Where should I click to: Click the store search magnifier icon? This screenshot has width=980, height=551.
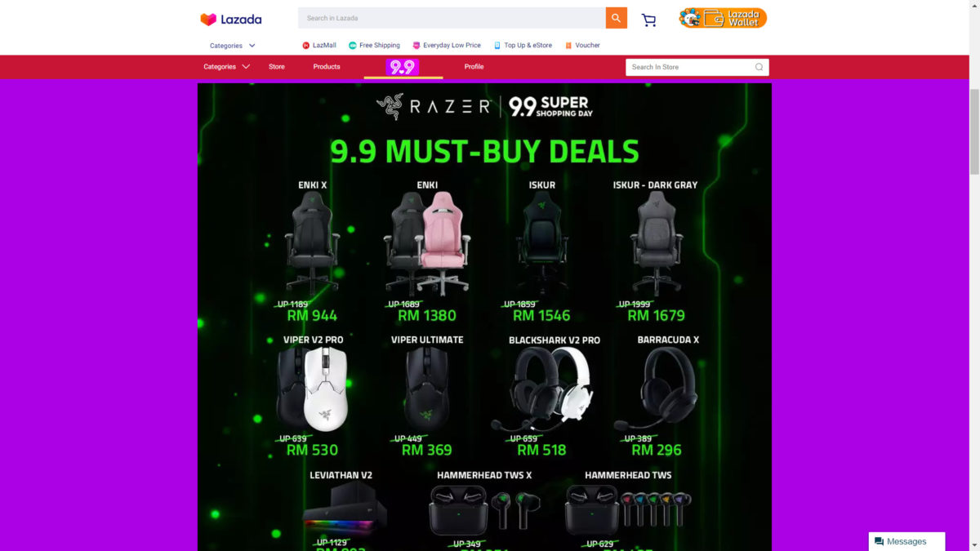coord(759,67)
